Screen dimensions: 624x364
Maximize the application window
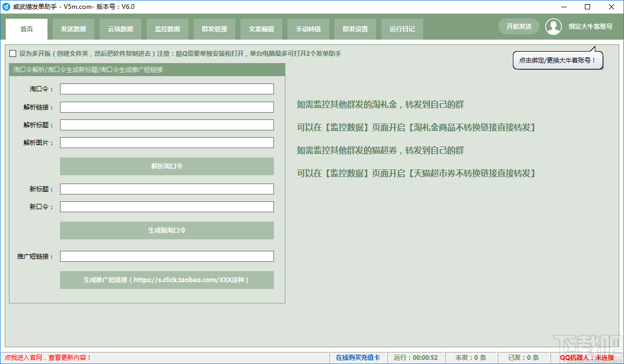coord(587,7)
